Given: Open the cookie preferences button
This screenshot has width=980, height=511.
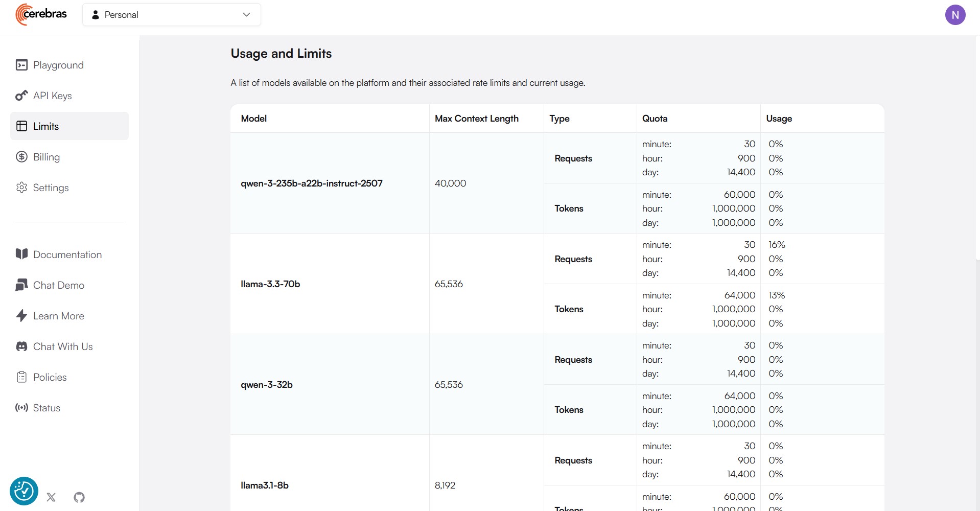Looking at the screenshot, I should tap(24, 491).
